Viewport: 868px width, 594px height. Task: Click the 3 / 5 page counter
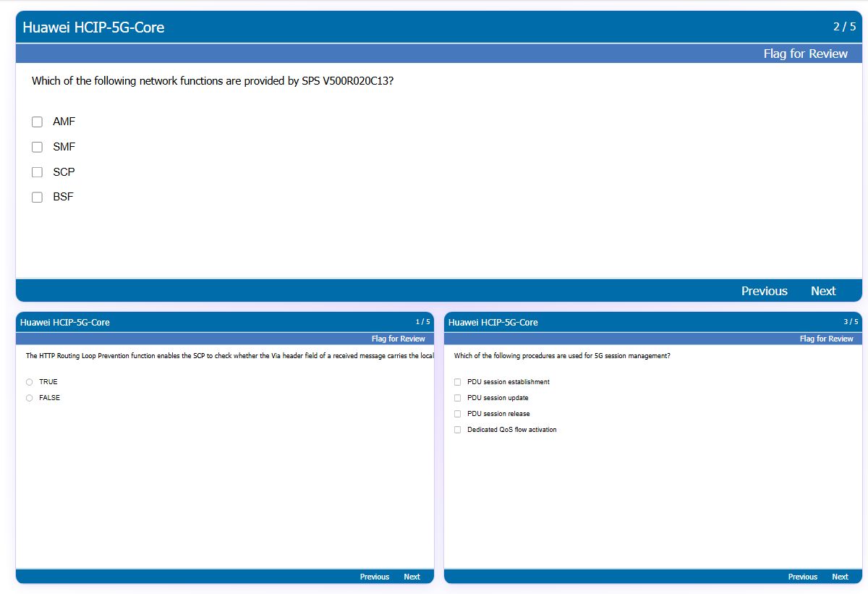(851, 322)
